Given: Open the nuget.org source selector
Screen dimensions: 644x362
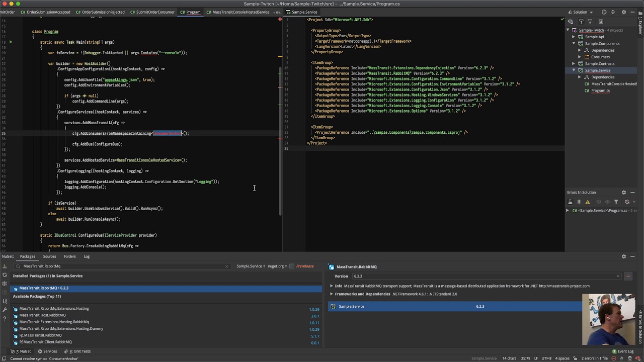Looking at the screenshot, I should [x=277, y=266].
